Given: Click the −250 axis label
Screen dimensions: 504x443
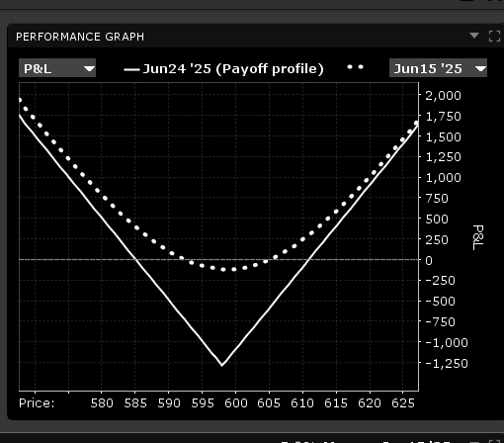Looking at the screenshot, I should pos(440,281).
